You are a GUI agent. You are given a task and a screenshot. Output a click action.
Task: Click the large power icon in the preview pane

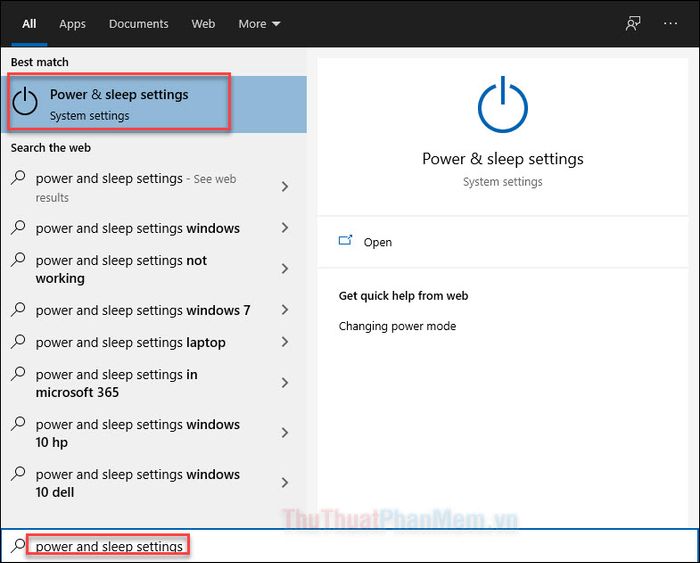(x=502, y=106)
